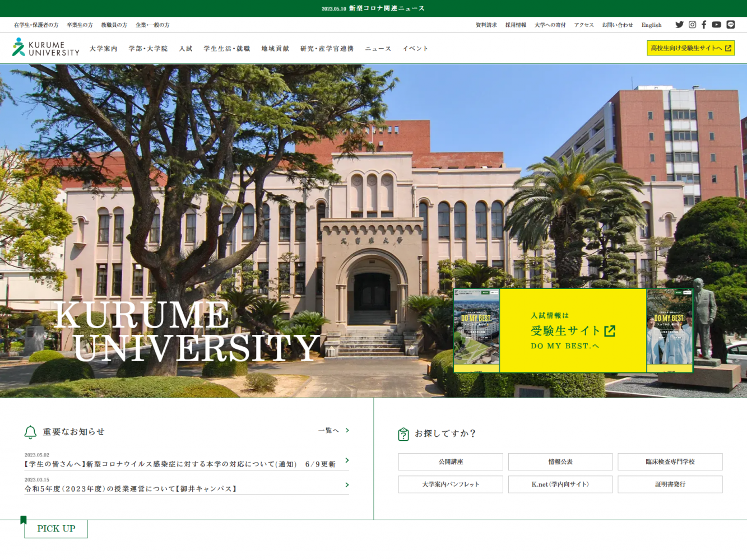Click the K.net (学内向サイト) button
Screen dimensions: 747x560
pos(560,484)
